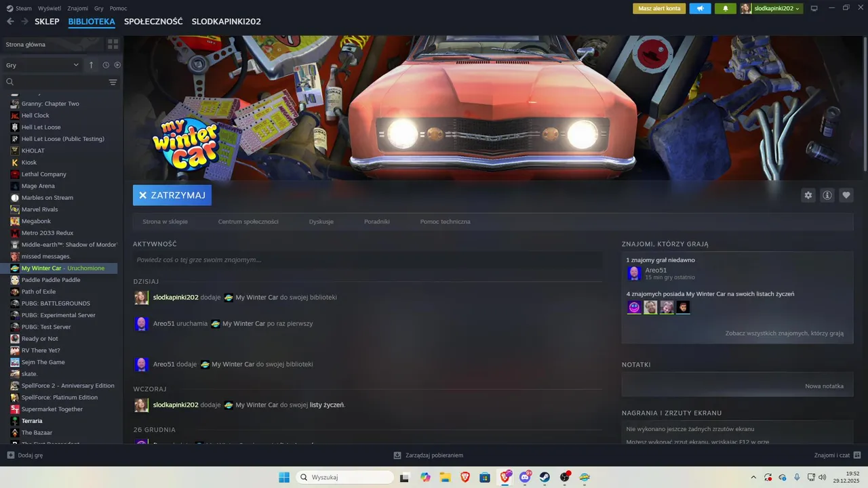Viewport: 868px width, 488px height.
Task: Open Copilot icon in taskbar
Action: (x=425, y=477)
